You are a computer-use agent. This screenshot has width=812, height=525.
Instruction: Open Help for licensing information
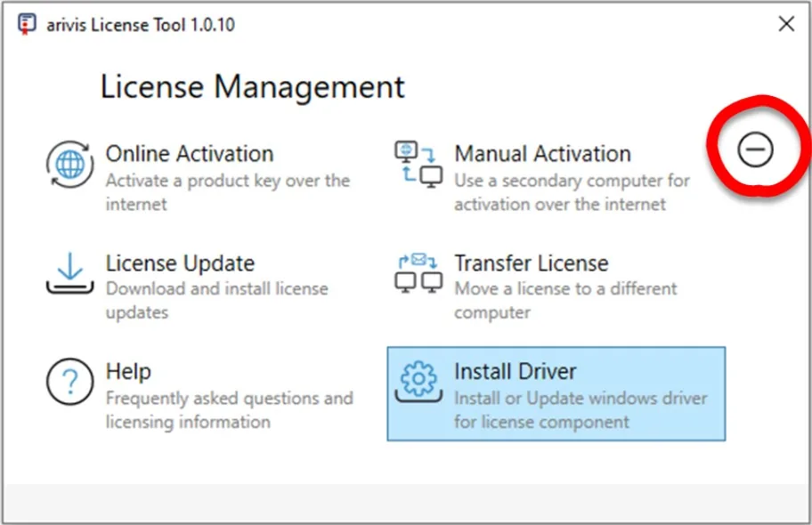pyautogui.click(x=128, y=371)
